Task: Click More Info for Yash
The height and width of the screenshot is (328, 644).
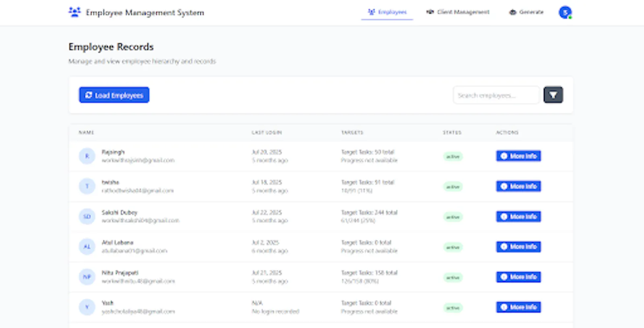Action: (x=518, y=307)
